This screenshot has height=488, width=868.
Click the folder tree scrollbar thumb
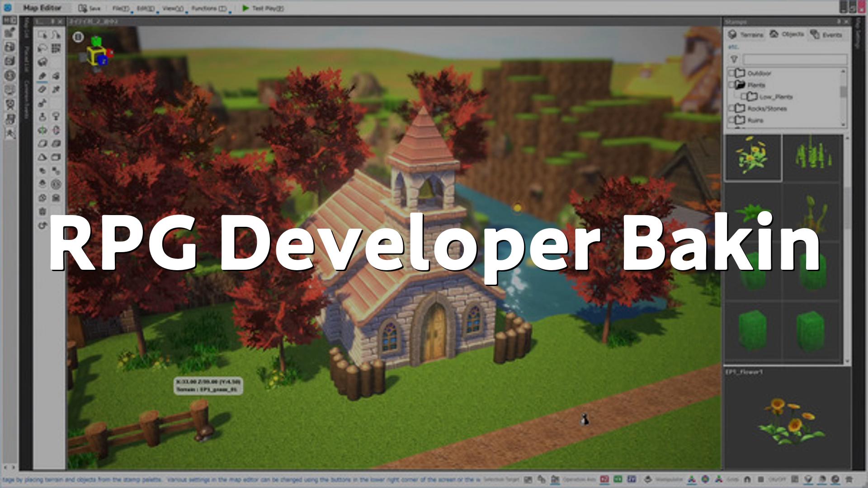[843, 91]
